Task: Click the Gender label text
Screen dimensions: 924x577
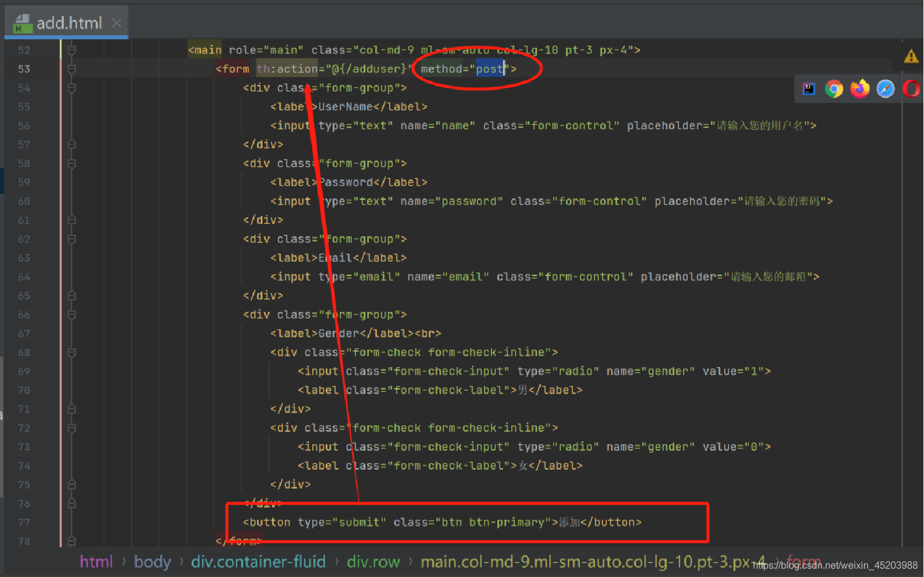Action: point(339,334)
